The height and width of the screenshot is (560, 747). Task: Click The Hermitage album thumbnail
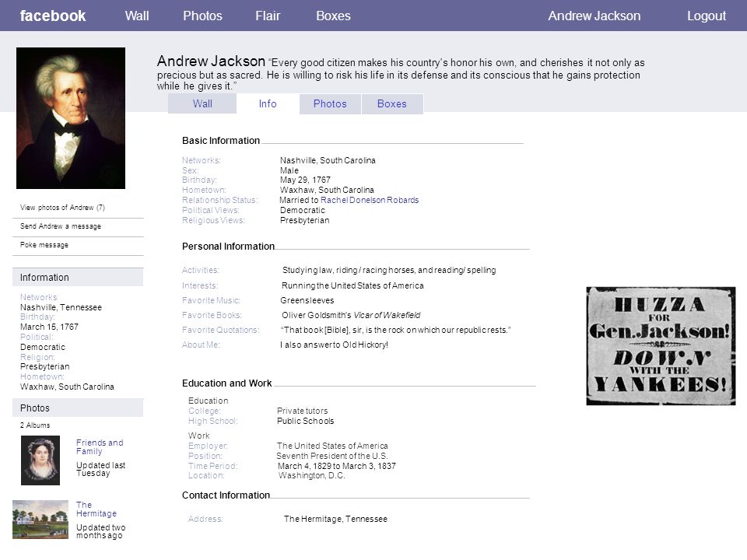tap(40, 519)
